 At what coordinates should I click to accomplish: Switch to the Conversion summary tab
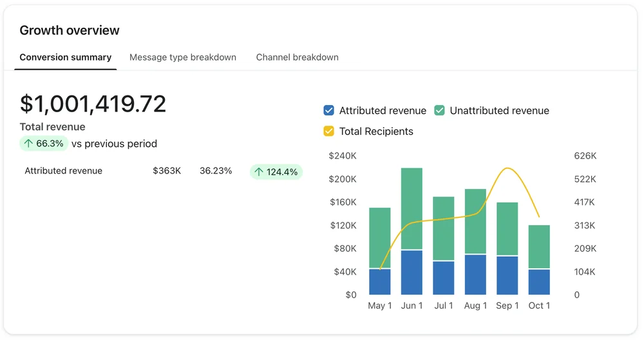coord(65,57)
